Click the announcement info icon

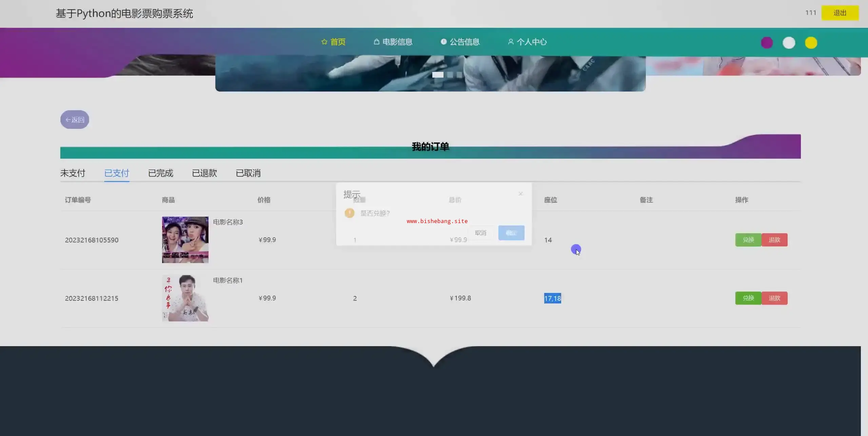(x=443, y=42)
